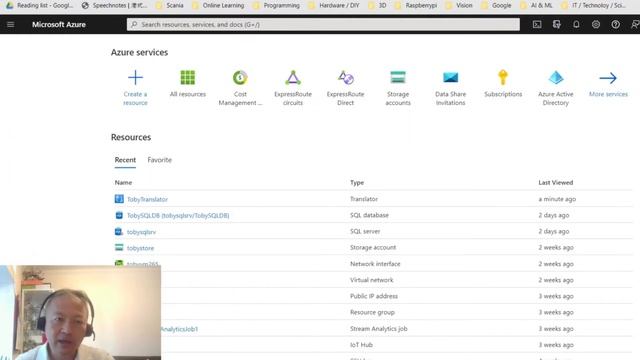Open Storage accounts service icon
Image resolution: width=640 pixels, height=360 pixels.
click(398, 78)
